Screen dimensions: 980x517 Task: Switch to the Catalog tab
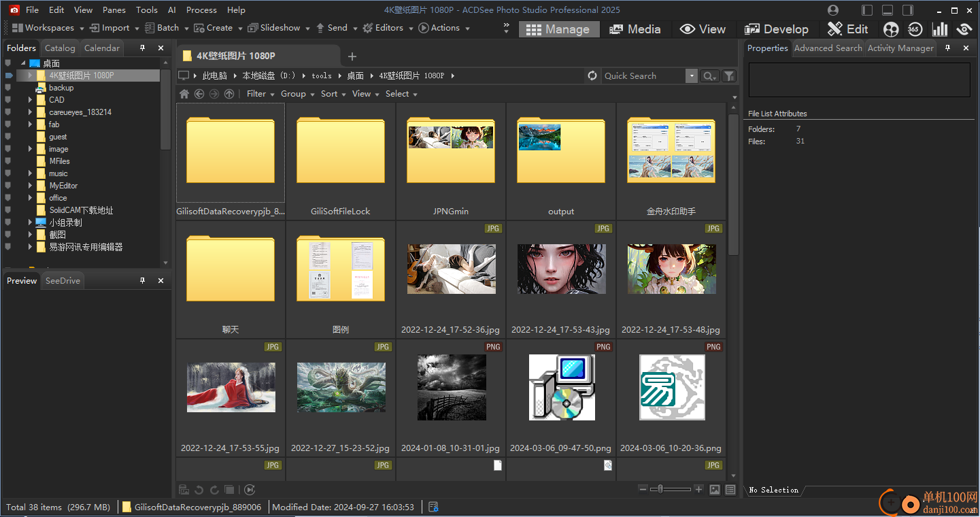[60, 48]
